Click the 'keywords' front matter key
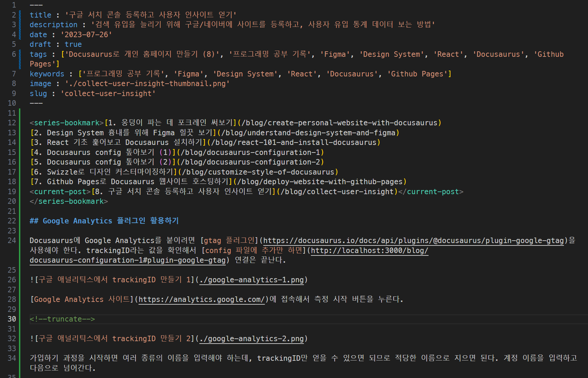Screen dimensions: 588x378 pyautogui.click(x=47, y=74)
